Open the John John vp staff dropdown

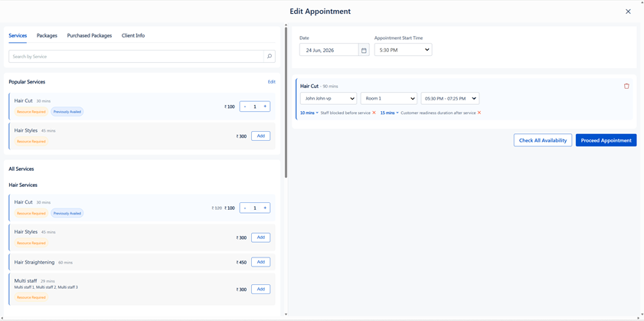click(329, 99)
